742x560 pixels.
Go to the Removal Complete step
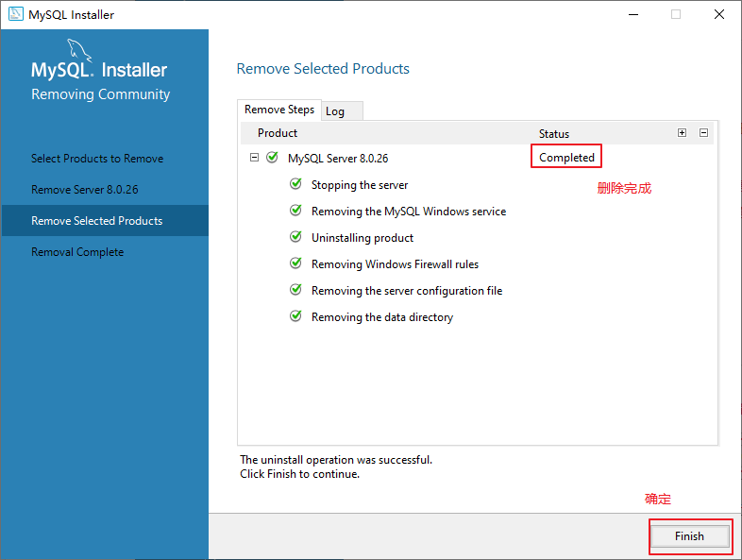(77, 252)
